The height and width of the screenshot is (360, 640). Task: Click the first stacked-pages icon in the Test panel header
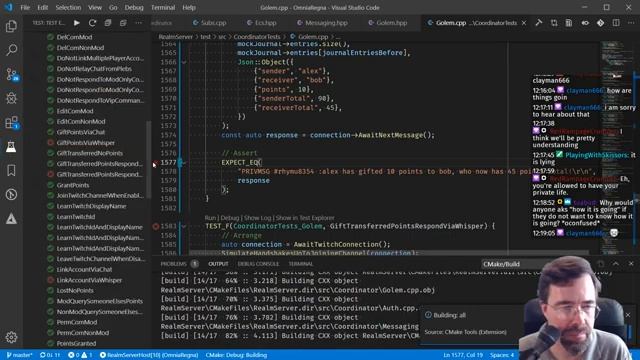(108, 23)
